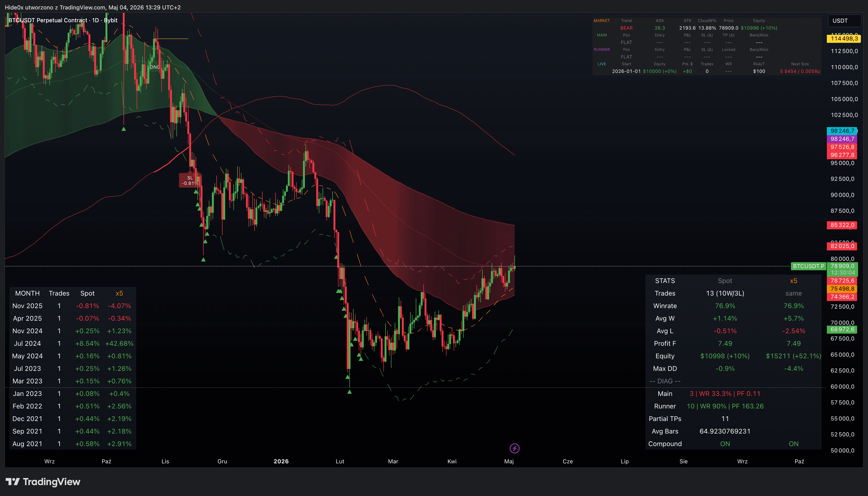Image resolution: width=868 pixels, height=496 pixels.
Task: Click the Jul 2024 +8.54% spot value
Action: (87, 343)
